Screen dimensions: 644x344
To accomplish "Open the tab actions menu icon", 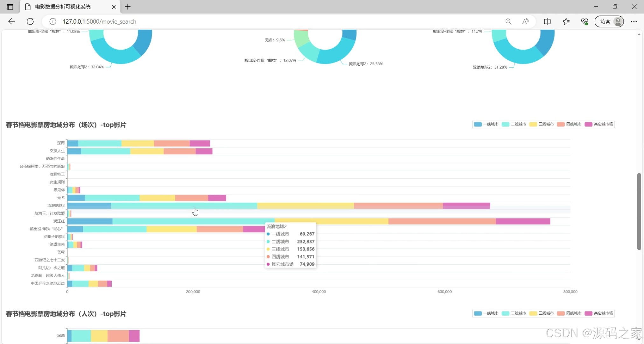I will click(x=10, y=7).
